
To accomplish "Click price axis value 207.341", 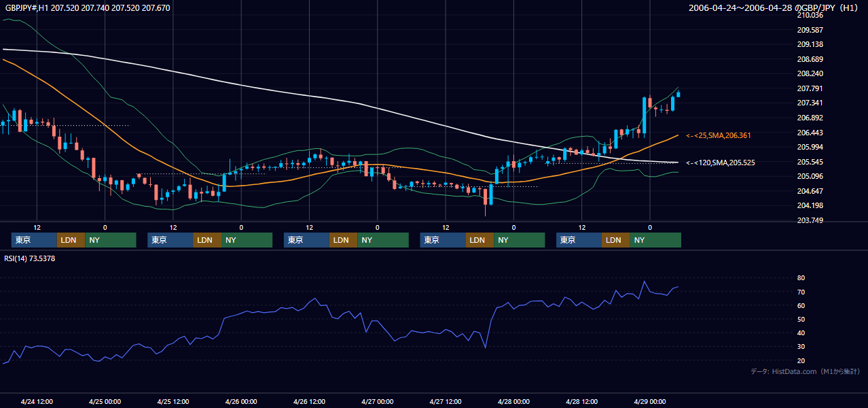I will (x=810, y=103).
